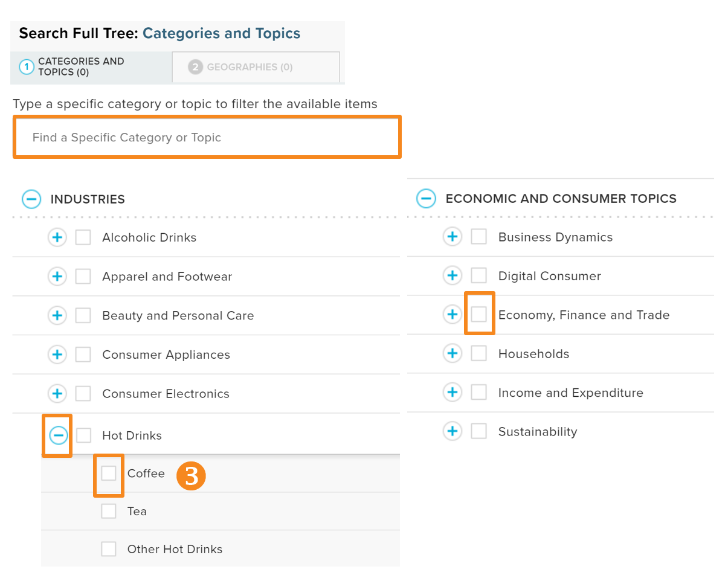Expand the Alcoholic Drinks category
The image size is (728, 578).
57,237
